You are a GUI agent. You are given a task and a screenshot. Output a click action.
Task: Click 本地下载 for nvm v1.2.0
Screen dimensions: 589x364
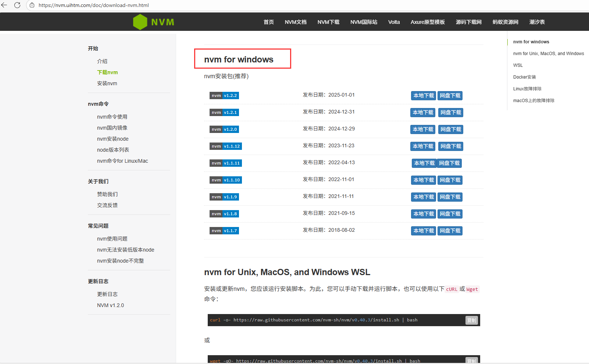[423, 129]
